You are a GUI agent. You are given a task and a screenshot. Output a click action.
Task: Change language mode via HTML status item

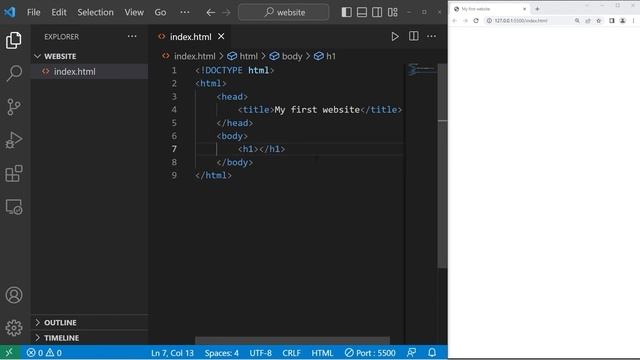(x=322, y=353)
